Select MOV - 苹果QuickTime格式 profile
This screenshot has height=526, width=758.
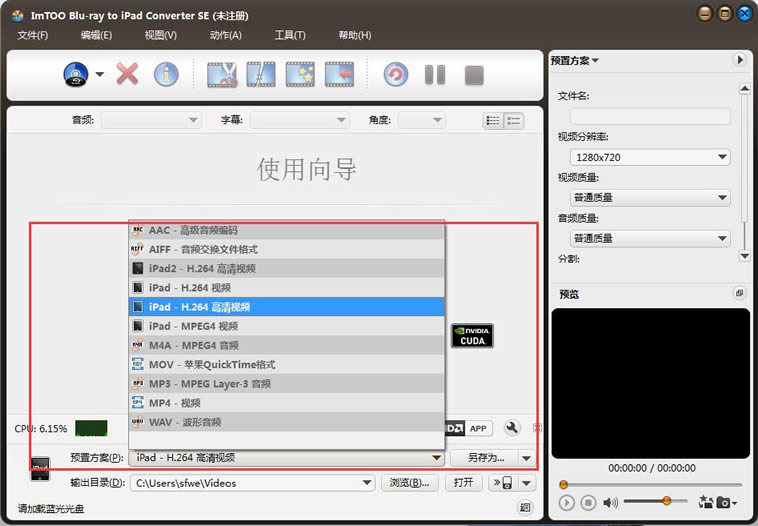pyautogui.click(x=287, y=365)
